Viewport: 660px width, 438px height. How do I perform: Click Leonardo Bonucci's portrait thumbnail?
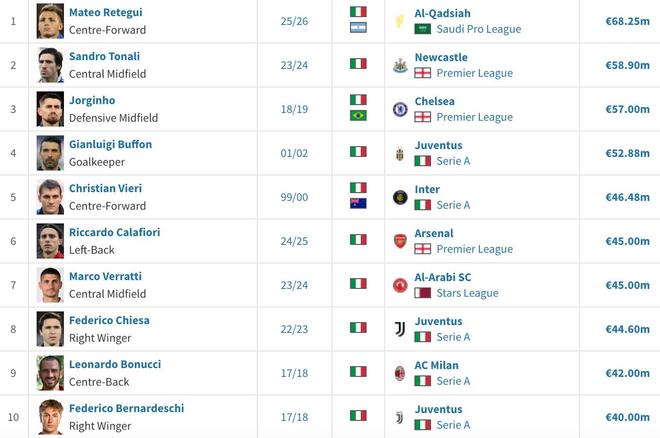point(50,373)
